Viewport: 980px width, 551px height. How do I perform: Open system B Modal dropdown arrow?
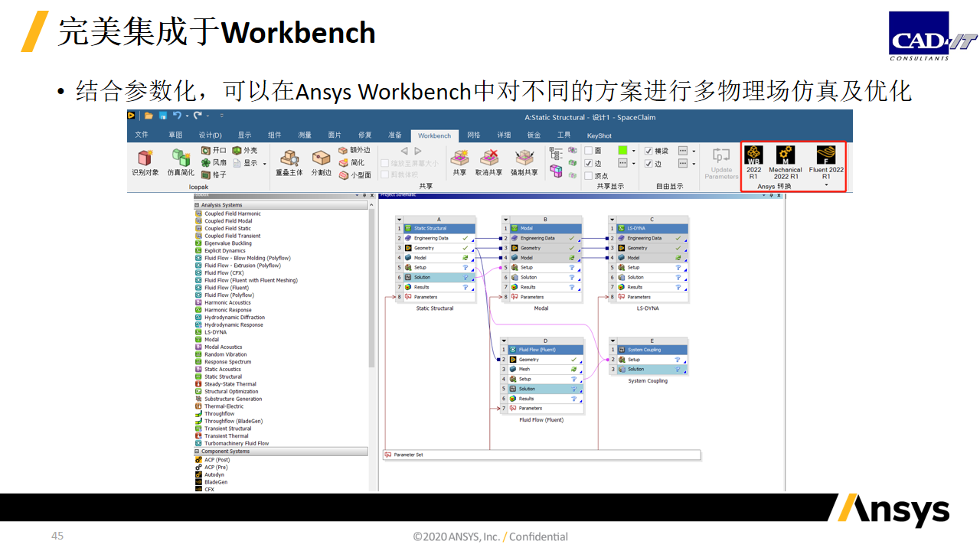[x=505, y=220]
